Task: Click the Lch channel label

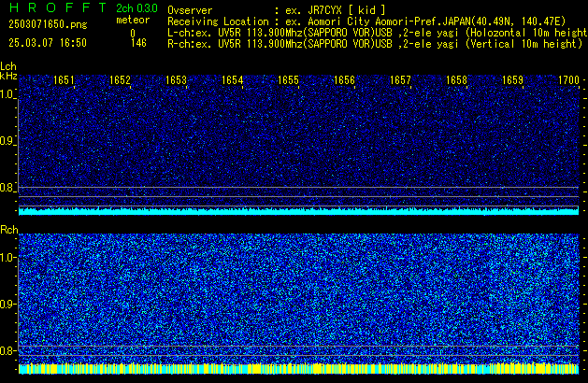Action: 8,66
